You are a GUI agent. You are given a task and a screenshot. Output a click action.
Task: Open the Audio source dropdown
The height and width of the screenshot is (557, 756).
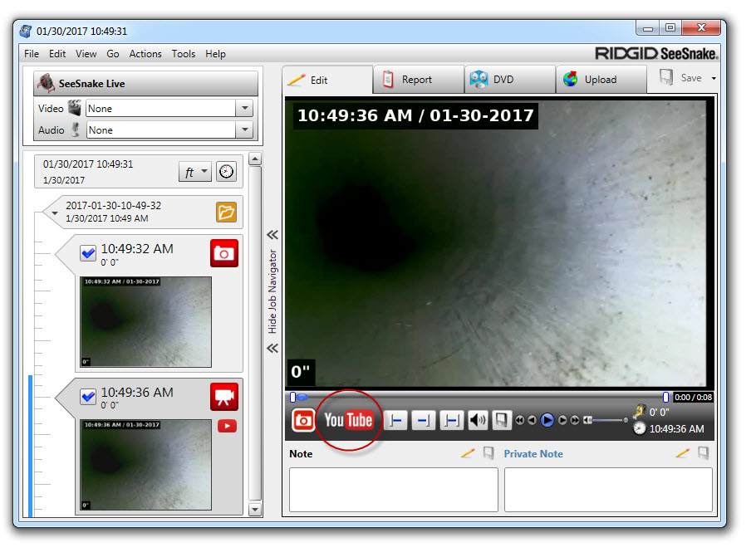[245, 129]
